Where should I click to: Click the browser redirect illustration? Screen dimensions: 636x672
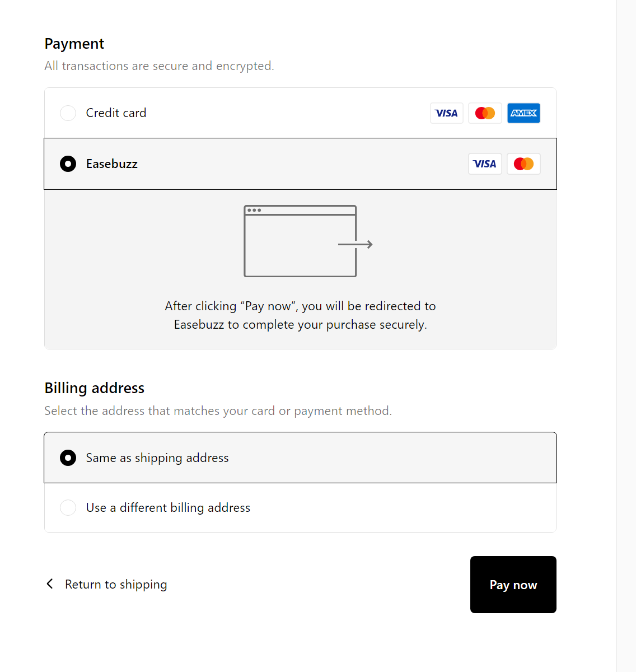tap(308, 241)
